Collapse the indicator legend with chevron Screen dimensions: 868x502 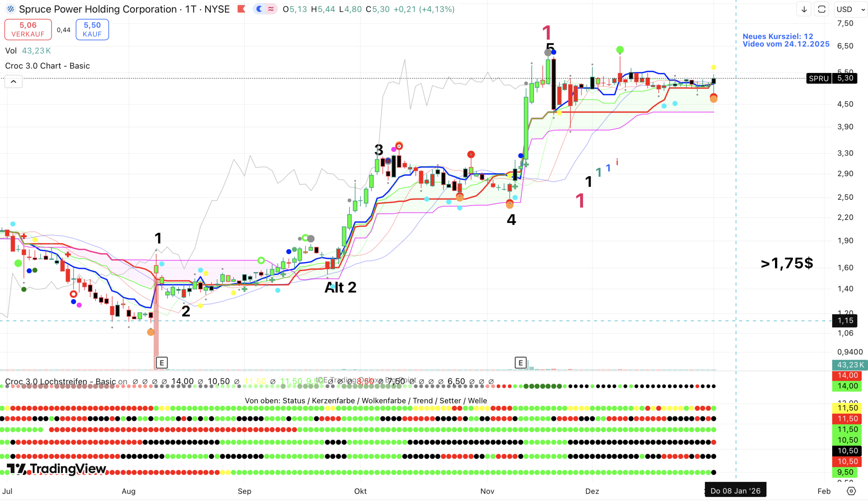pos(14,82)
